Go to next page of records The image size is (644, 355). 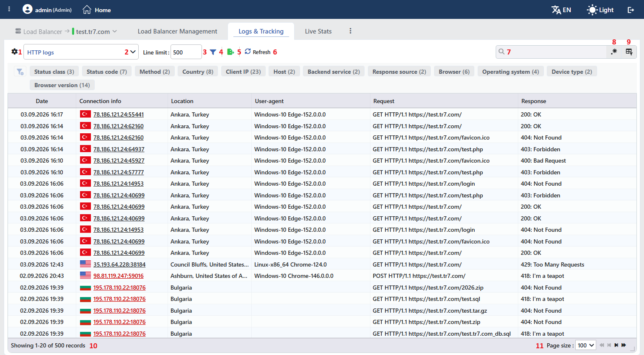(x=616, y=345)
